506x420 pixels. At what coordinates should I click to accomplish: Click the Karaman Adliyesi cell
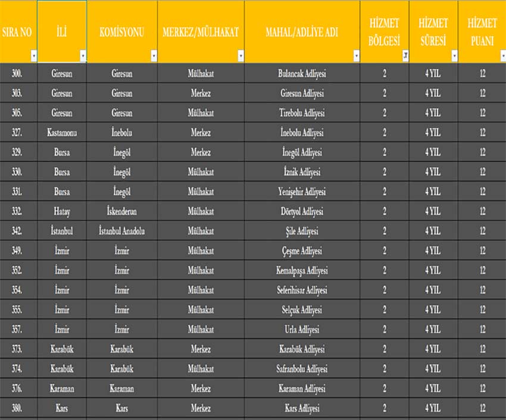click(x=302, y=388)
